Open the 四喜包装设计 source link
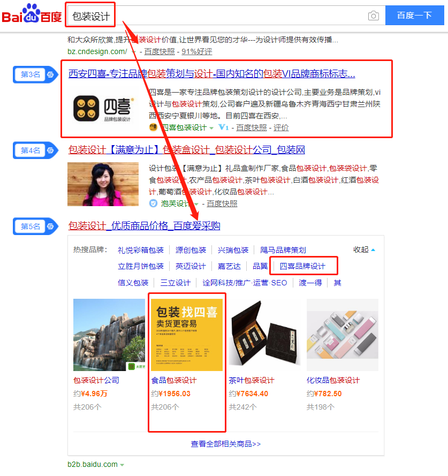This screenshot has height=476, width=448. click(184, 128)
